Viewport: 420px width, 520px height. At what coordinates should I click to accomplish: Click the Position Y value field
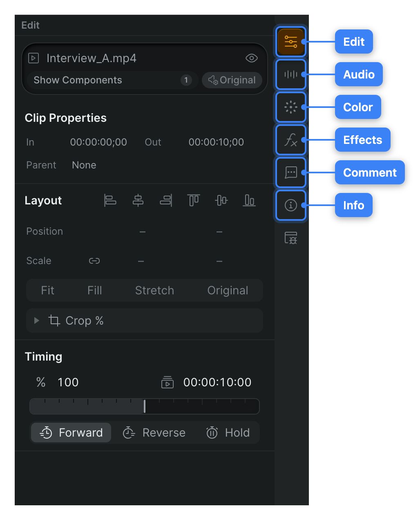[219, 231]
